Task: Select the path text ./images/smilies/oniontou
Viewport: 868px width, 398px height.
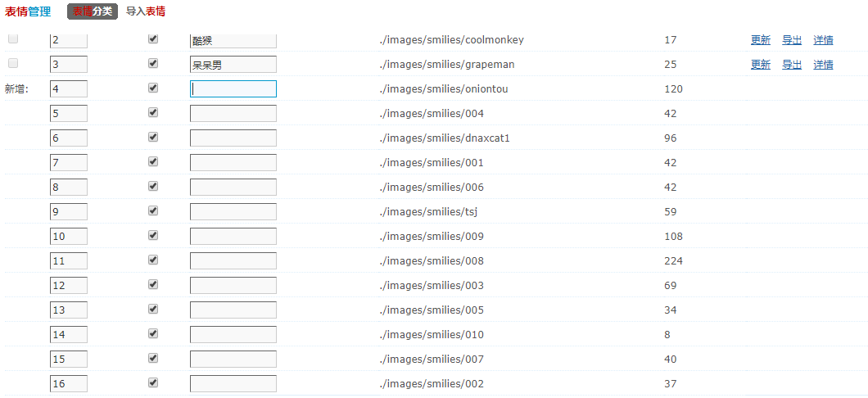Action: tap(444, 89)
